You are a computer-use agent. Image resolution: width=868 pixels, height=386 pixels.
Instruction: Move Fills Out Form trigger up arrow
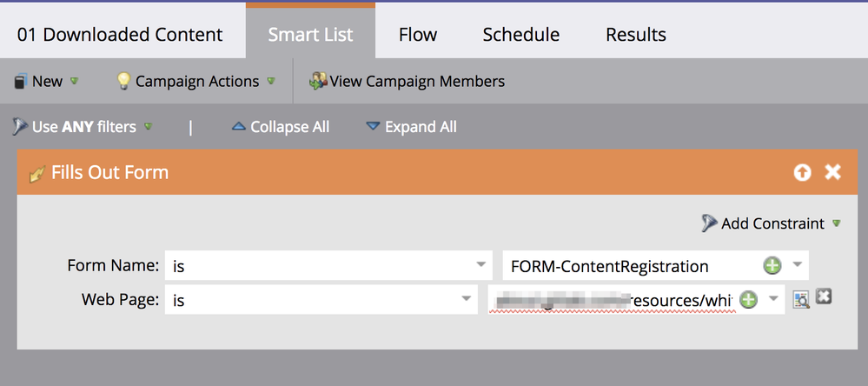tap(802, 173)
